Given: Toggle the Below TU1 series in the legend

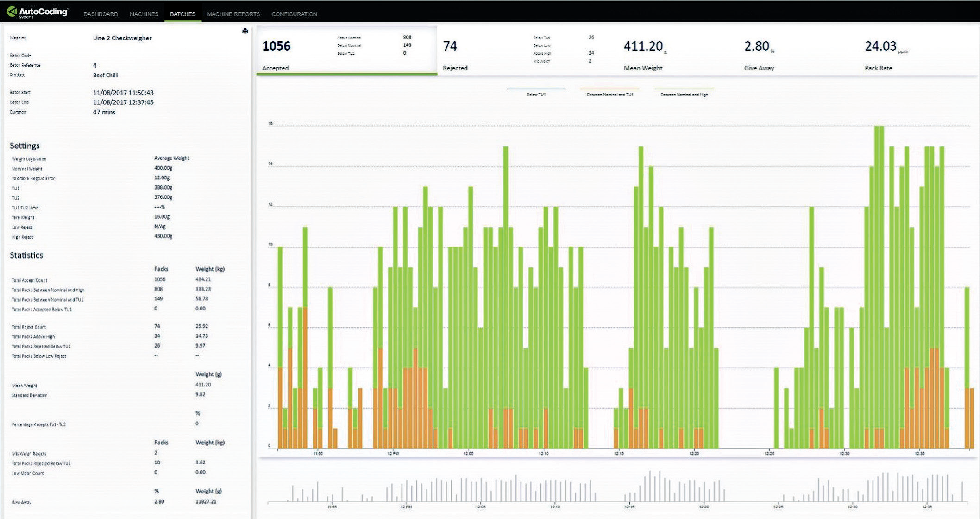Looking at the screenshot, I should point(536,93).
